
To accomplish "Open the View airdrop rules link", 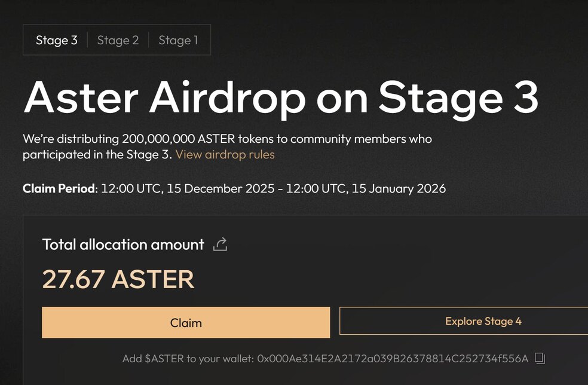I will 225,154.
